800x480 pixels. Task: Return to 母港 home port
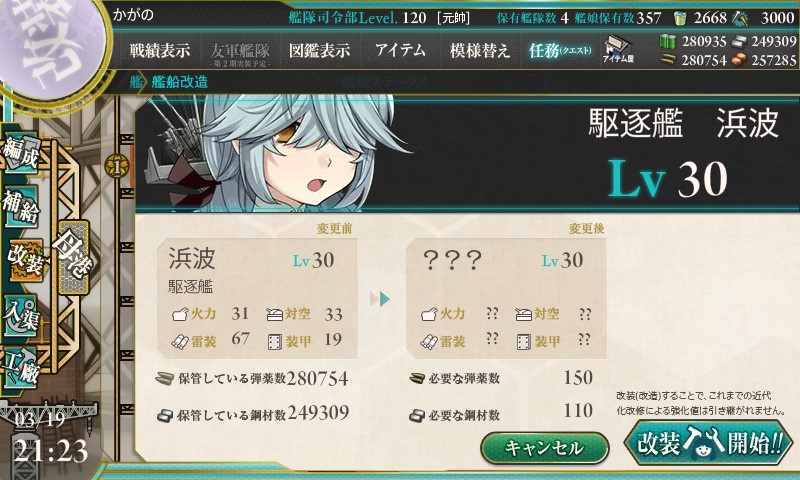(73, 258)
